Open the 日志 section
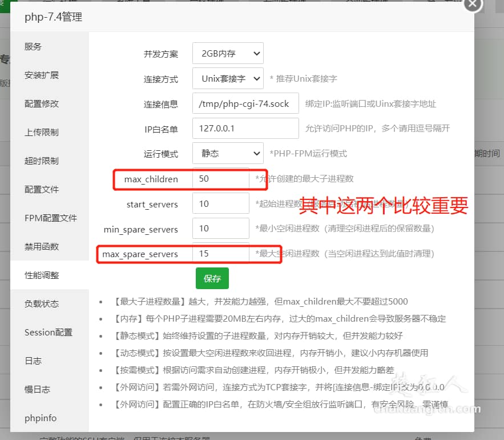504x440 pixels. pyautogui.click(x=32, y=361)
